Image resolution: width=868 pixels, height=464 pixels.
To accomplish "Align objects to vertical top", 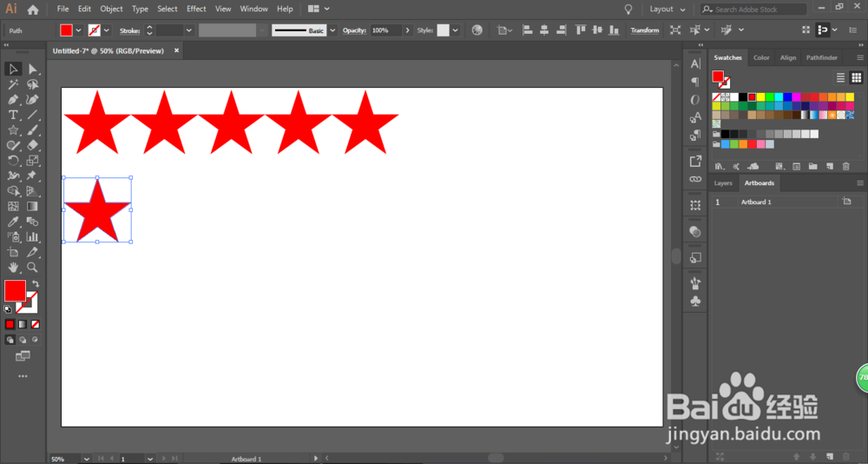I will 580,30.
